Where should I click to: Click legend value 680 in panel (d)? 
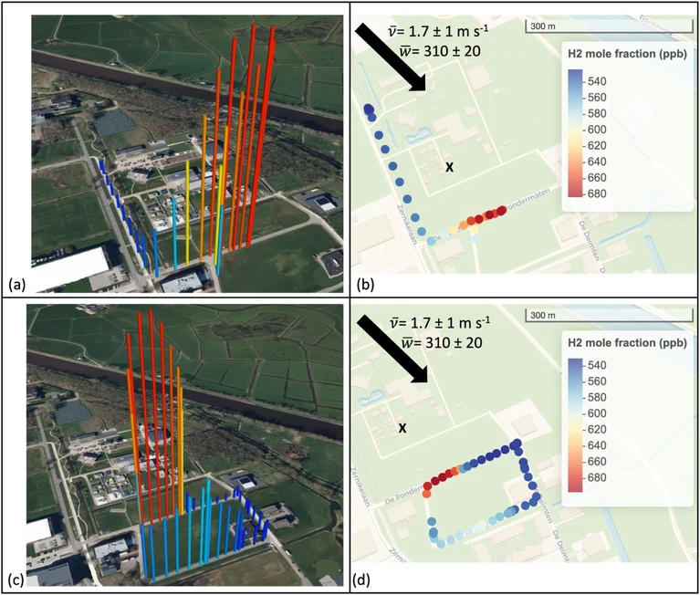(597, 477)
